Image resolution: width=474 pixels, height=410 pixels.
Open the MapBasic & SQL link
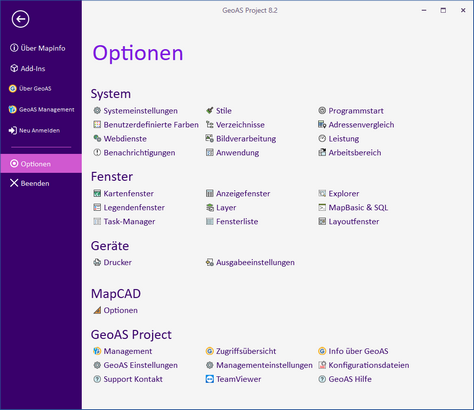tap(358, 208)
